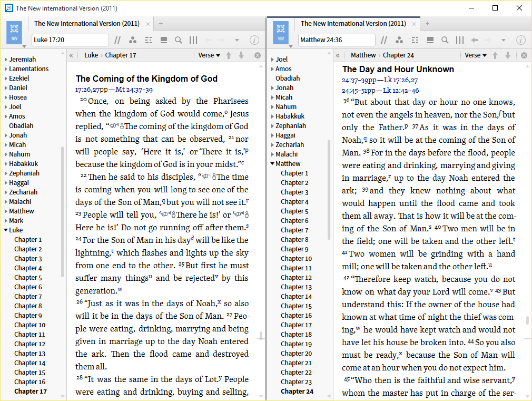532x401 pixels.
Task: Click Luke breadcrumb in left locator bar
Action: (x=91, y=55)
